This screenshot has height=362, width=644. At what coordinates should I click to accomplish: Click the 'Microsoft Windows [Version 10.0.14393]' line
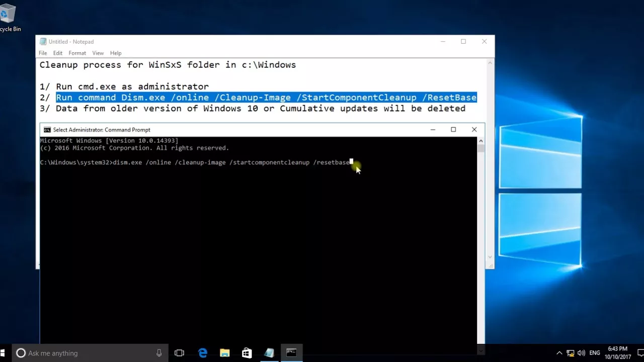[109, 141]
